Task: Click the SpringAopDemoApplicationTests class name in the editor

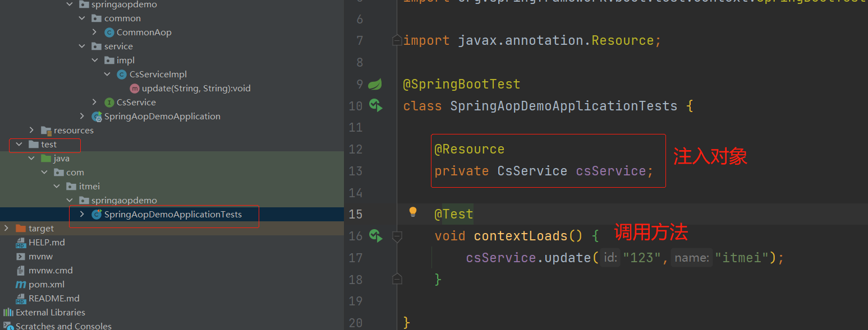Action: click(x=564, y=106)
